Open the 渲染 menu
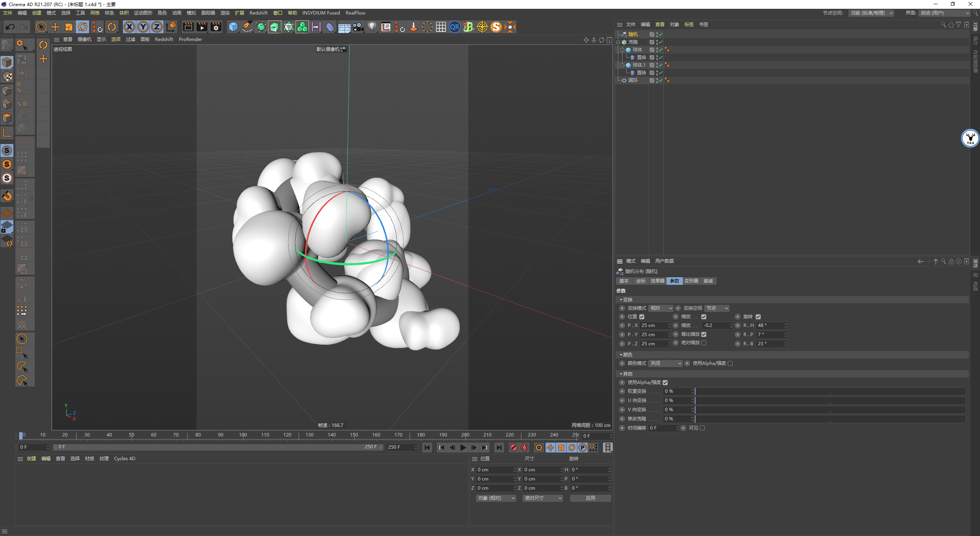 coord(225,13)
